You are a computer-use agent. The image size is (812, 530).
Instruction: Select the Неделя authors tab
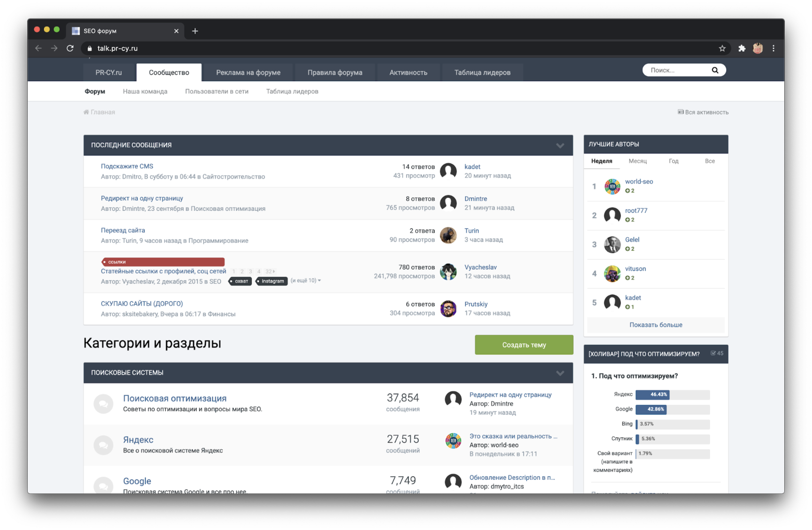pyautogui.click(x=602, y=161)
